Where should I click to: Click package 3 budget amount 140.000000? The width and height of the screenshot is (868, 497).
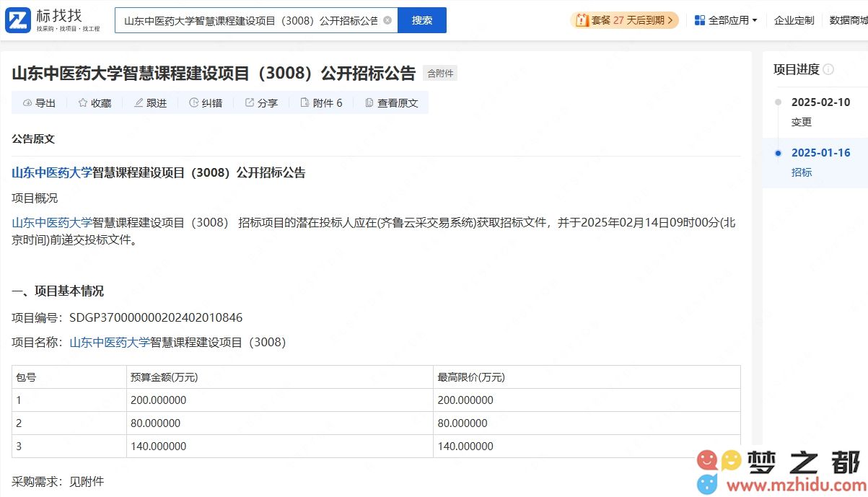click(159, 447)
